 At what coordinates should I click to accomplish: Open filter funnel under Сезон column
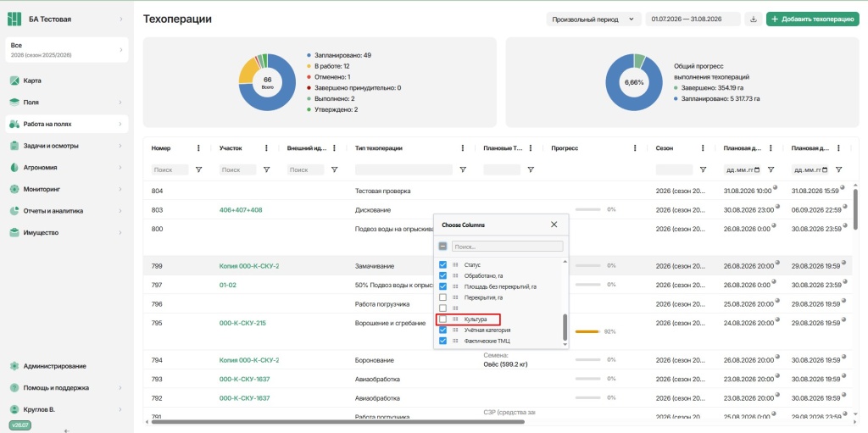tap(703, 169)
